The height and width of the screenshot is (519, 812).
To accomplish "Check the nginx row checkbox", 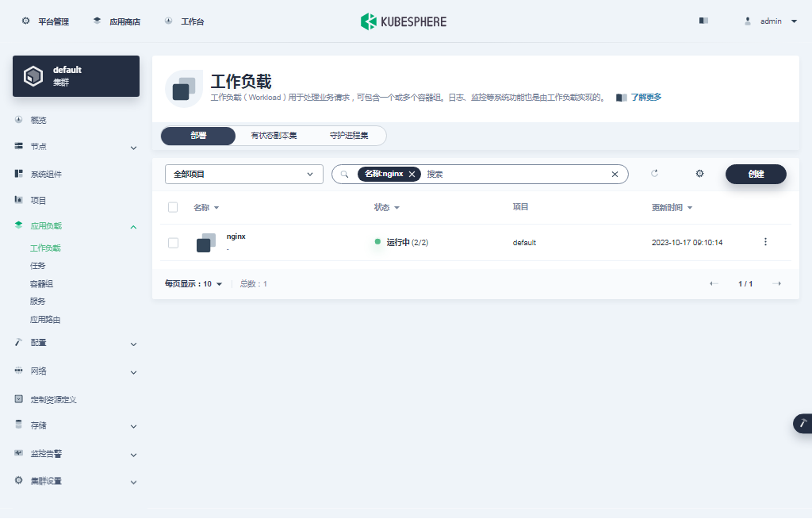I will tap(173, 243).
